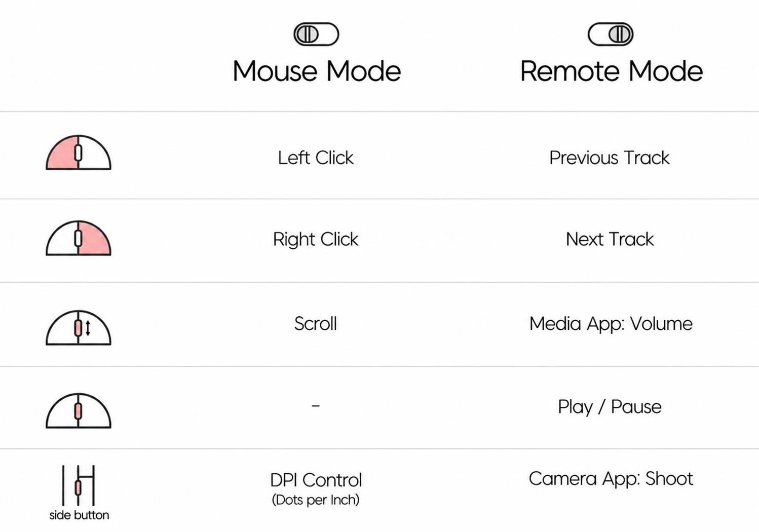Select the right-click mouse diagram icon

pos(79,238)
